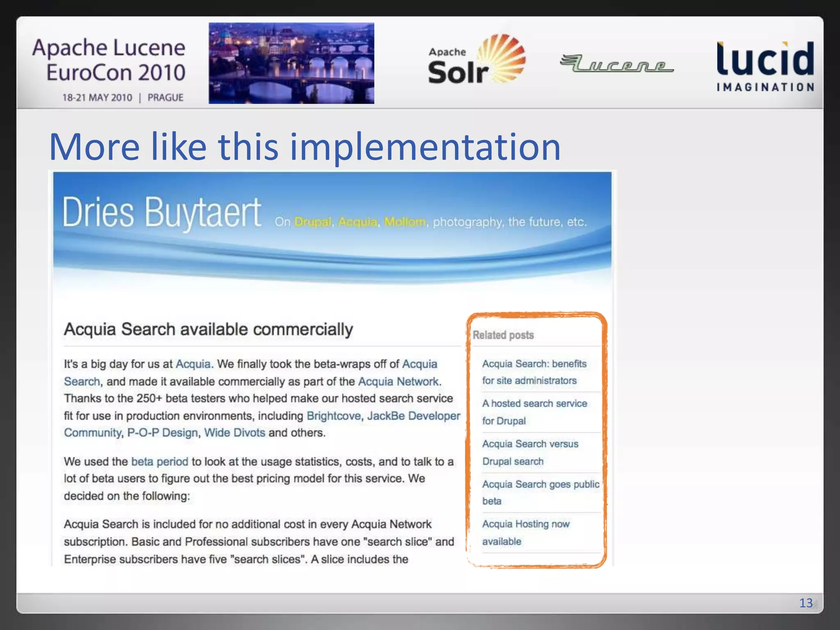Open the Acquia link in the first paragraph
The height and width of the screenshot is (630, 840).
point(193,364)
